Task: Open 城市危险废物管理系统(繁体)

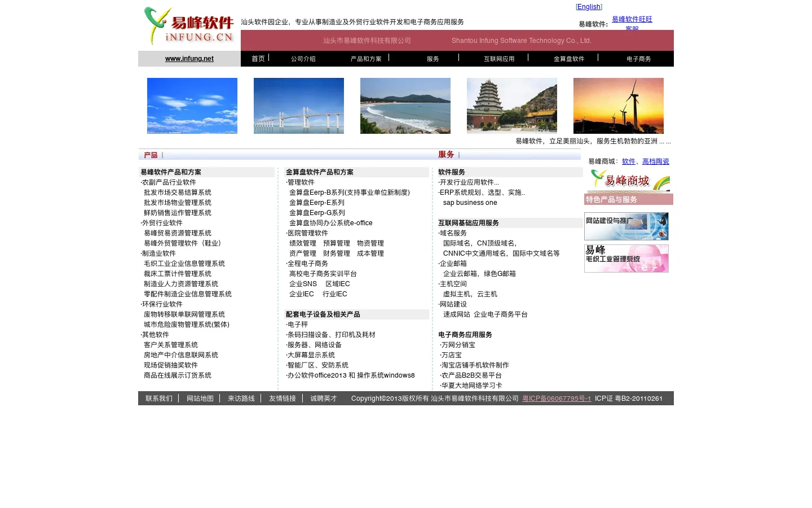Action: (x=187, y=325)
